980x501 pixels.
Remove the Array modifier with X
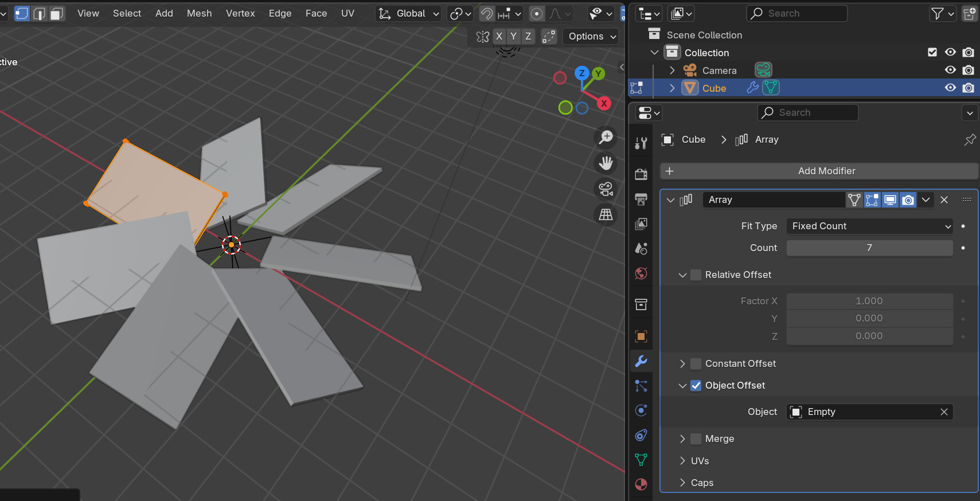(x=944, y=199)
